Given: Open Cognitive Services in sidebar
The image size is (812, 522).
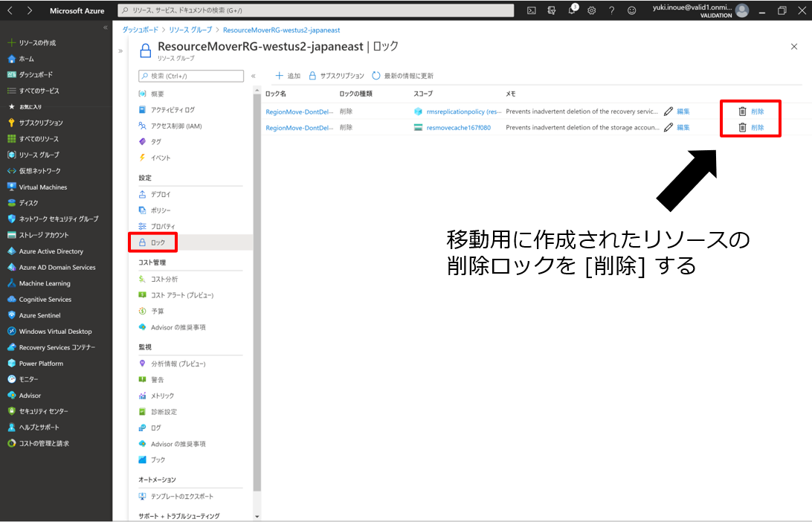Looking at the screenshot, I should tap(39, 300).
